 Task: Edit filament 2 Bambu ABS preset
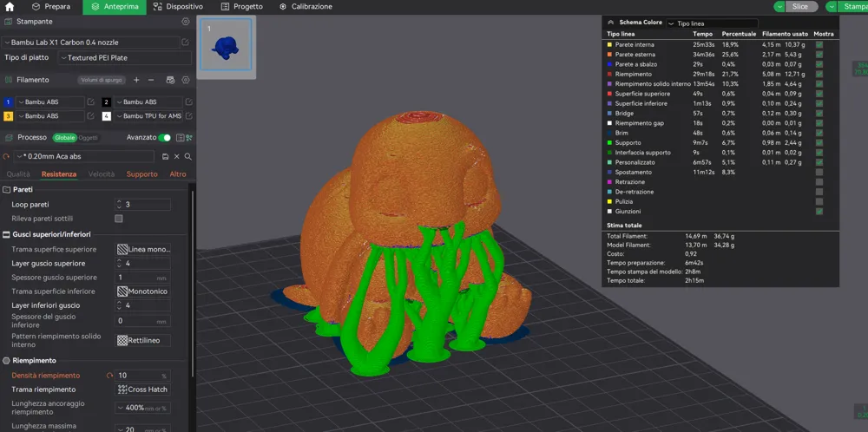point(188,101)
